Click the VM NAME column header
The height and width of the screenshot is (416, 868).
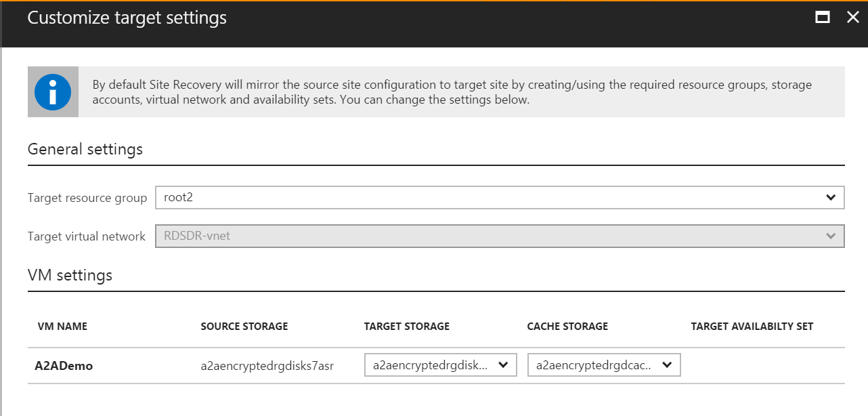(x=62, y=327)
